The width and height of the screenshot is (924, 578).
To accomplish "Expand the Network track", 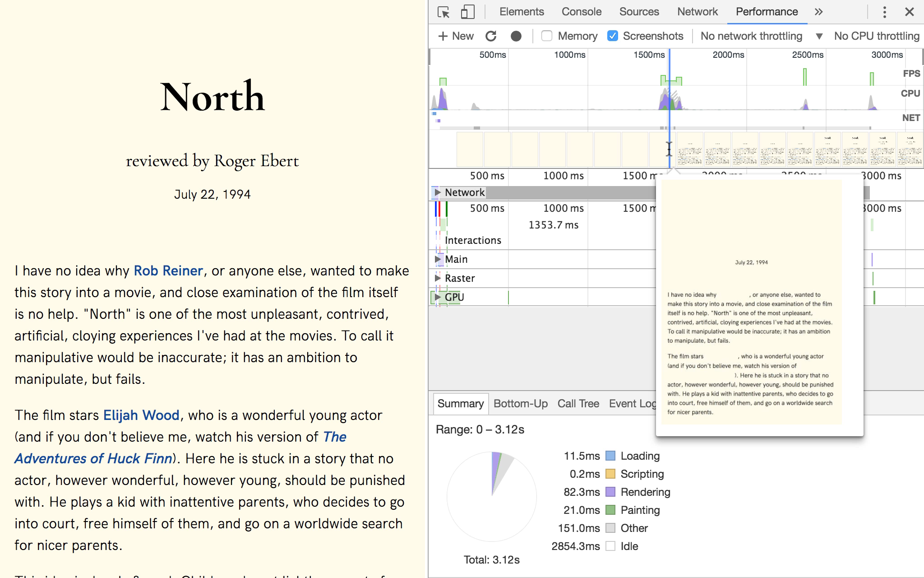I will click(437, 192).
